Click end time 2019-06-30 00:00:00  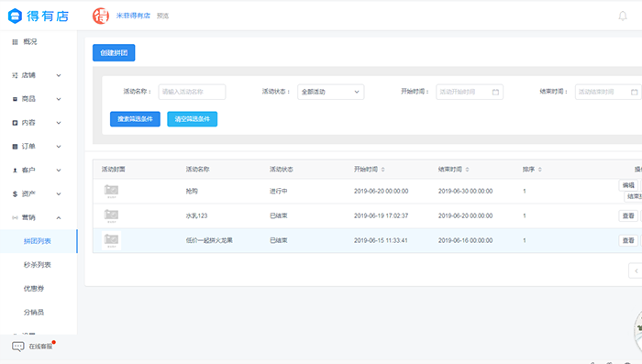point(465,192)
